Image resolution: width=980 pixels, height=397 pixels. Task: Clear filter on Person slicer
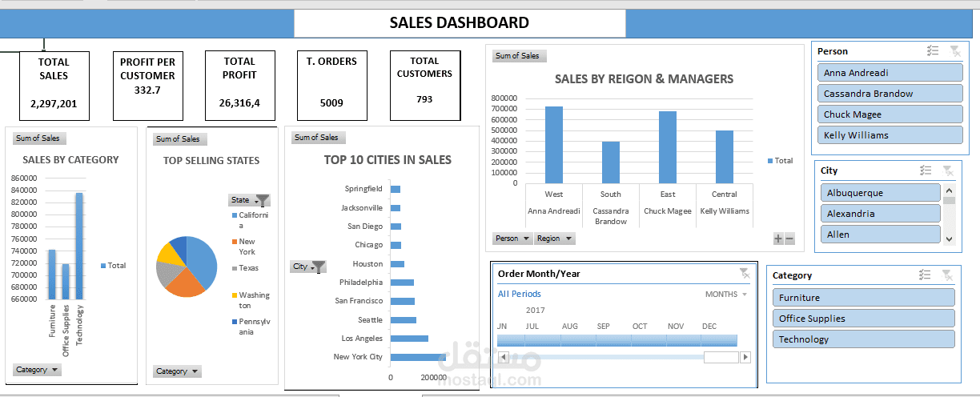tap(954, 51)
